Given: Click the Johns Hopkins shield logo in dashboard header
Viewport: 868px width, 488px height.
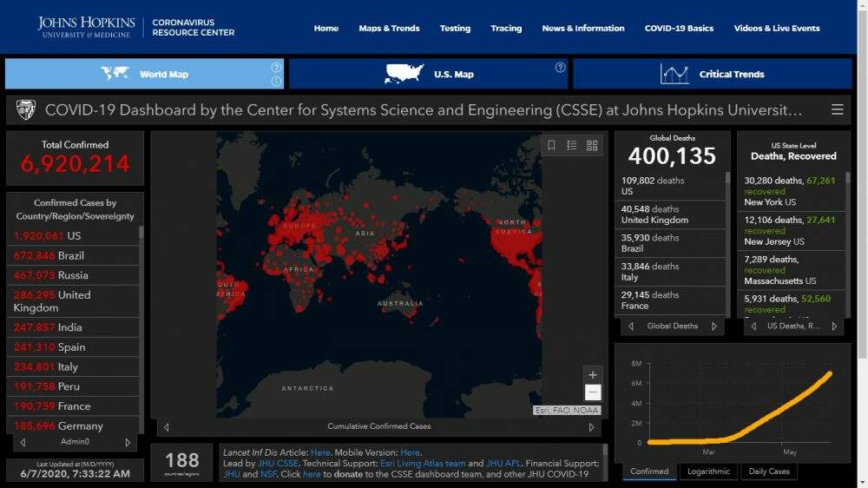Looking at the screenshot, I should coord(26,110).
